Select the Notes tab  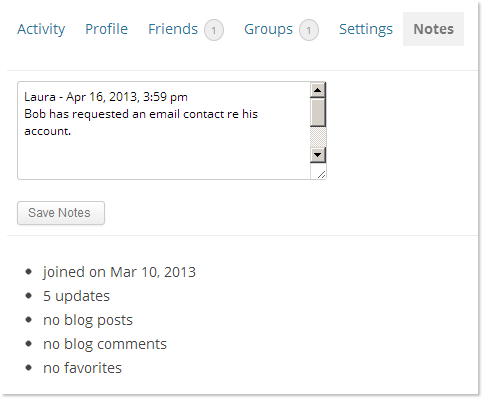433,29
